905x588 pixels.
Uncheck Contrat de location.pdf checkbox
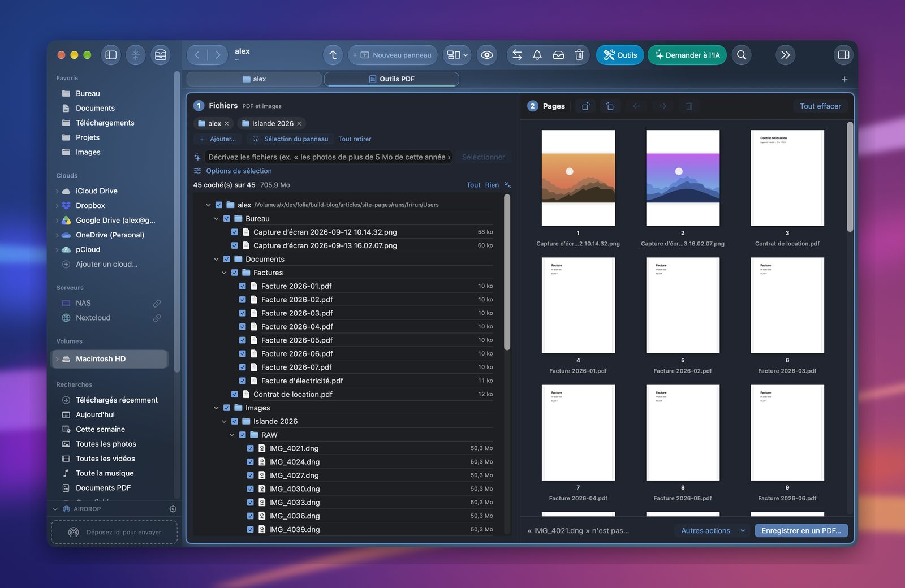(235, 394)
